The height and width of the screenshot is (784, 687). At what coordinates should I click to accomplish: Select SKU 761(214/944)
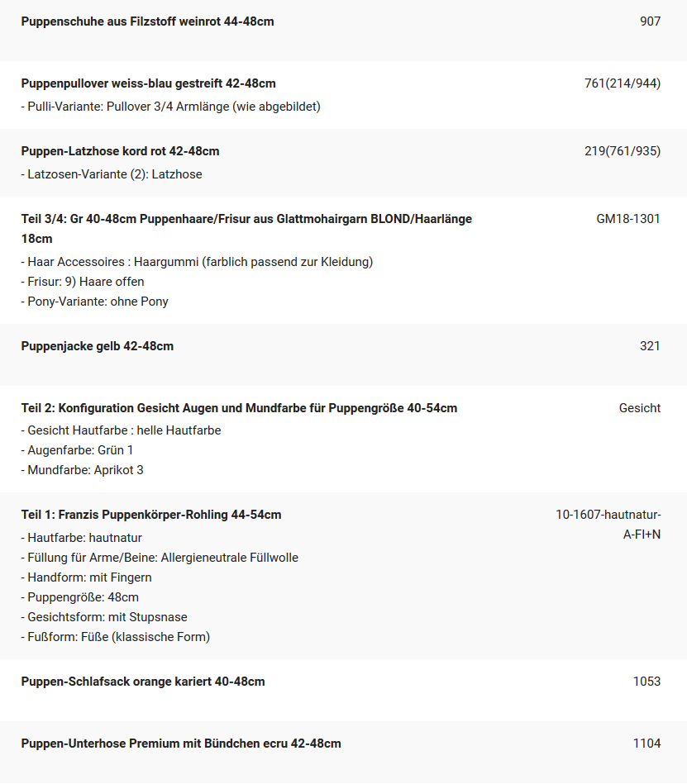(x=623, y=83)
